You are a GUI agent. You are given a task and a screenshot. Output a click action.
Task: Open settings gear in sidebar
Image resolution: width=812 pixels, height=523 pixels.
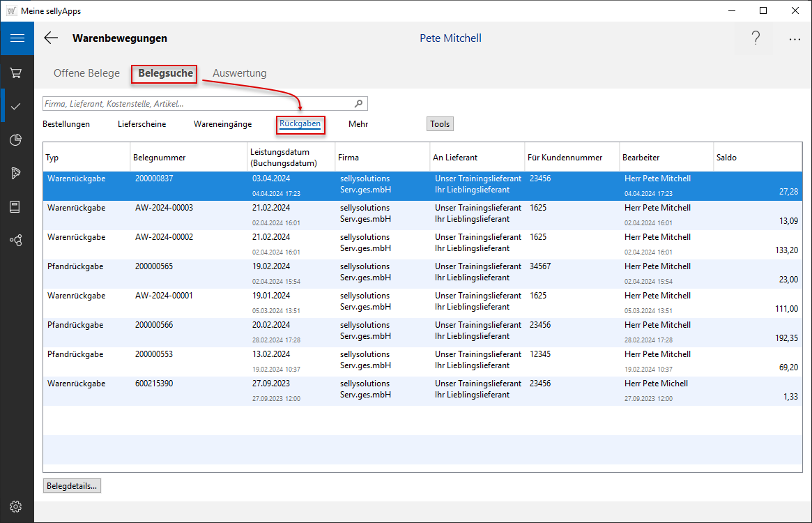click(16, 507)
